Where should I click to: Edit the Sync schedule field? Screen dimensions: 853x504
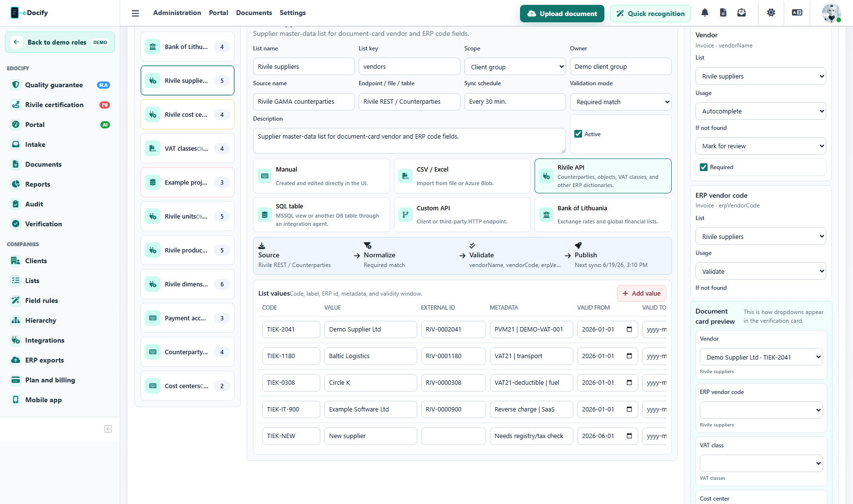pyautogui.click(x=515, y=102)
